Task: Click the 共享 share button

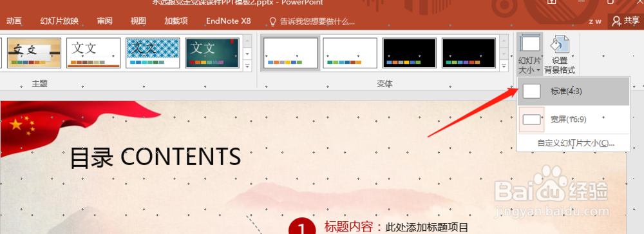Action: pos(626,21)
